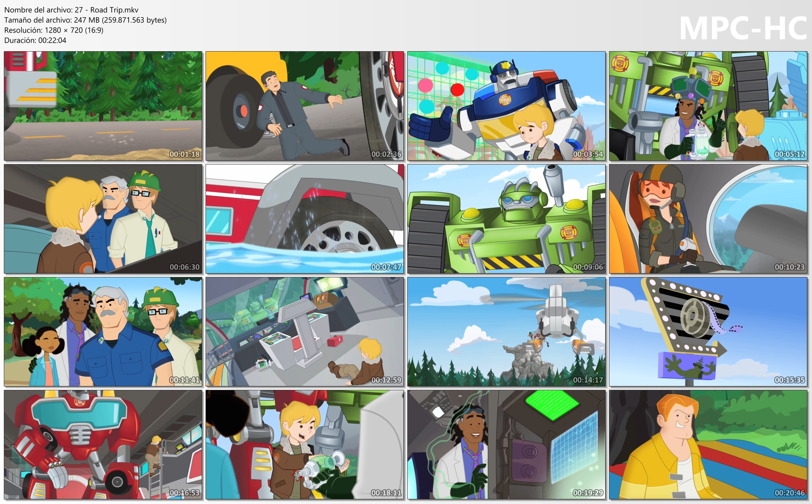
Task: Select the thumbnail at 00:15:35
Action: pyautogui.click(x=708, y=332)
